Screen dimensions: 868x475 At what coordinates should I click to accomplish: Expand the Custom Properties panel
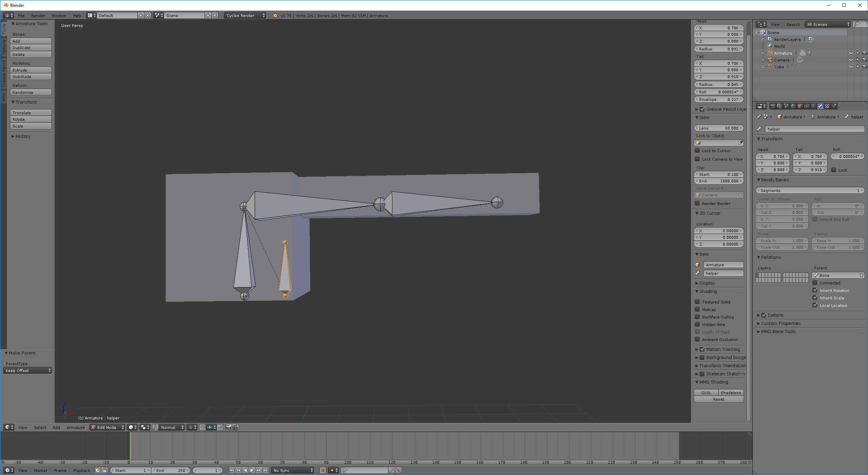point(781,323)
